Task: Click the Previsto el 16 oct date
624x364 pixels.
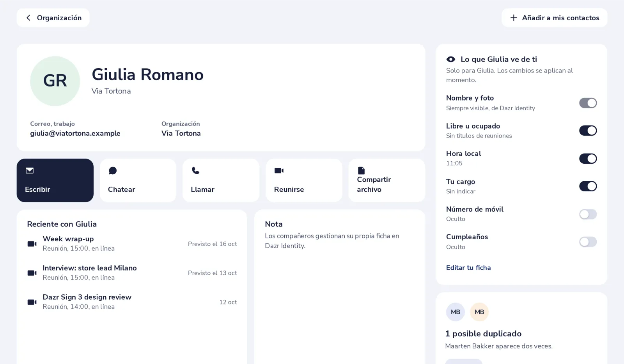Action: (x=213, y=244)
